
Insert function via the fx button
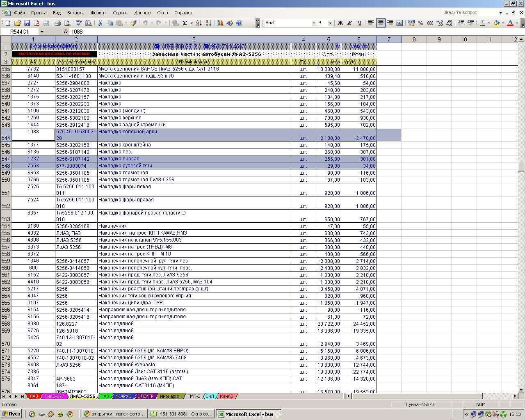point(66,32)
